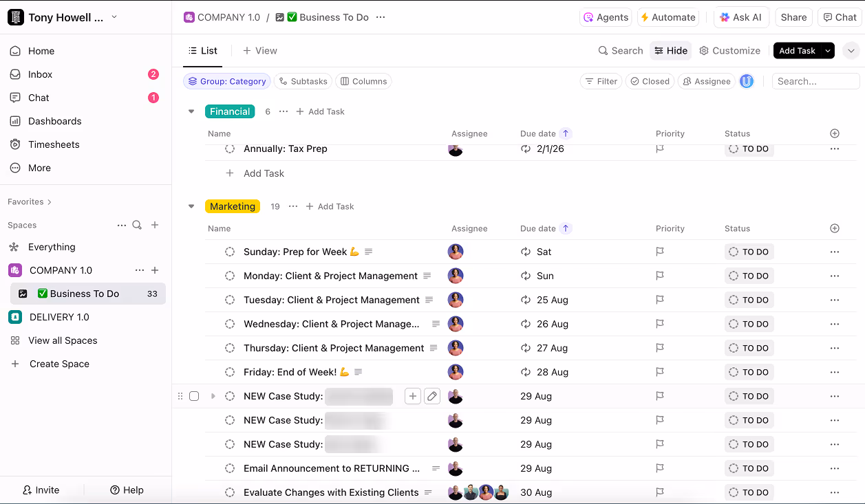Open Timesheets in the sidebar

coord(54,144)
